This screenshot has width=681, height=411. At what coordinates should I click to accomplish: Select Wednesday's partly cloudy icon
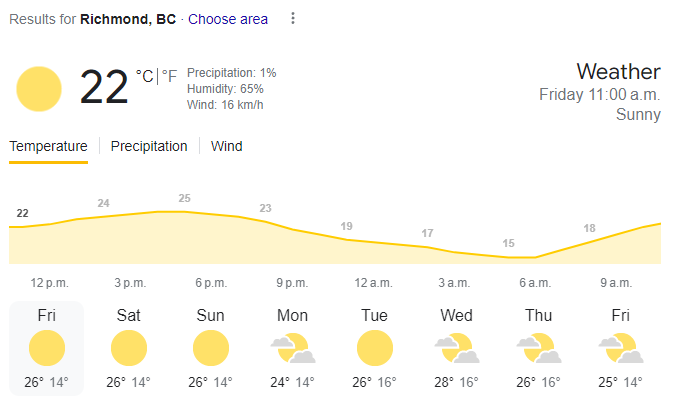457,348
